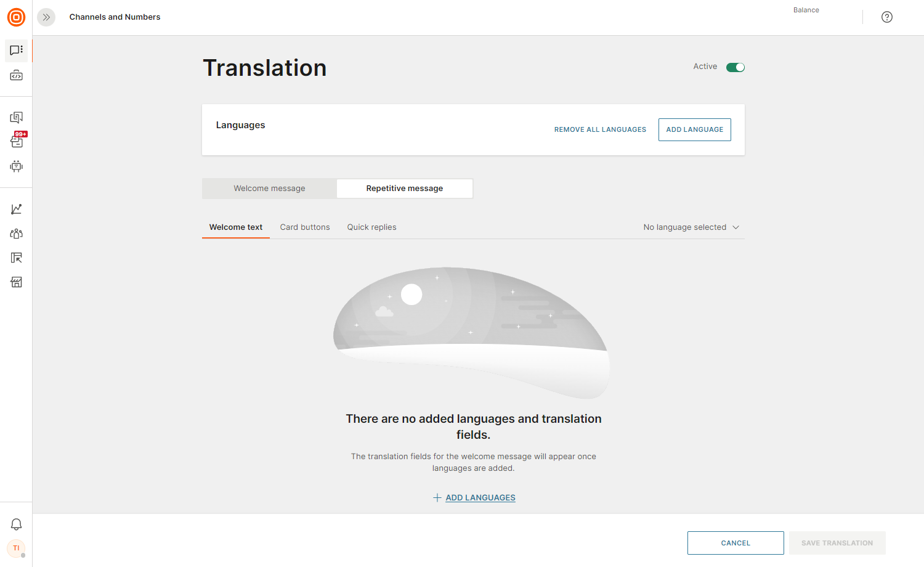Image resolution: width=924 pixels, height=567 pixels.
Task: Switch to the Card buttons tab
Action: (x=305, y=227)
